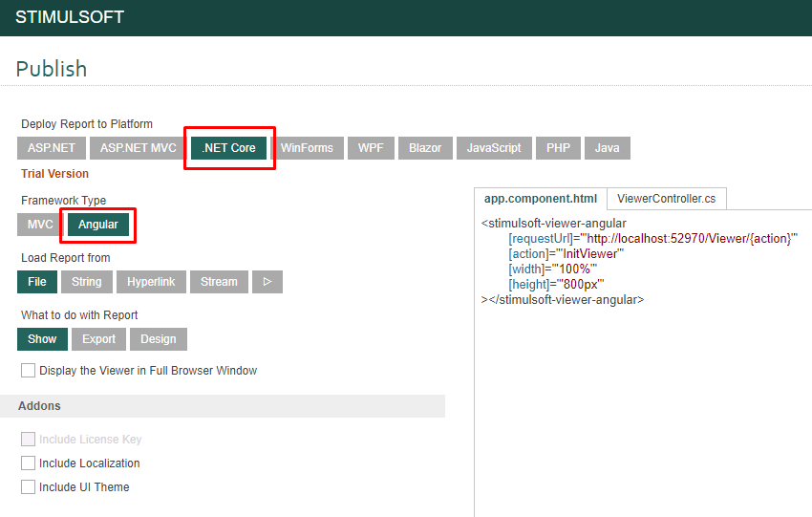812x517 pixels.
Task: Pick the JavaScript platform button
Action: (x=494, y=148)
